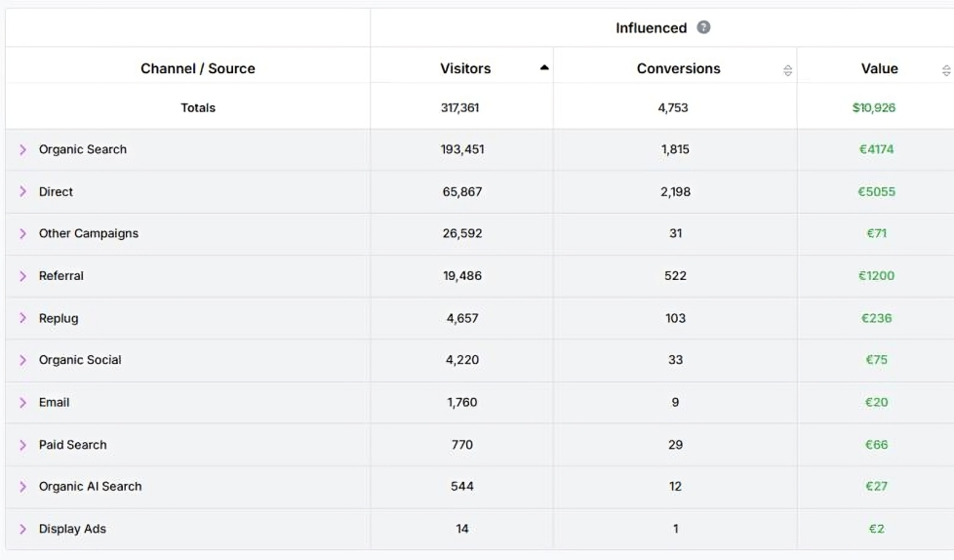Image resolution: width=954 pixels, height=560 pixels.
Task: Expand the Organic AI Search row
Action: pyautogui.click(x=23, y=487)
